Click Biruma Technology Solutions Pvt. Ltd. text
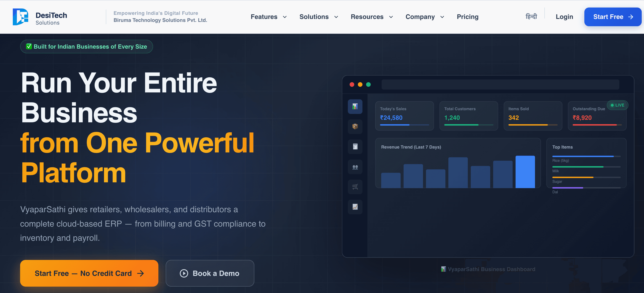 pos(160,20)
